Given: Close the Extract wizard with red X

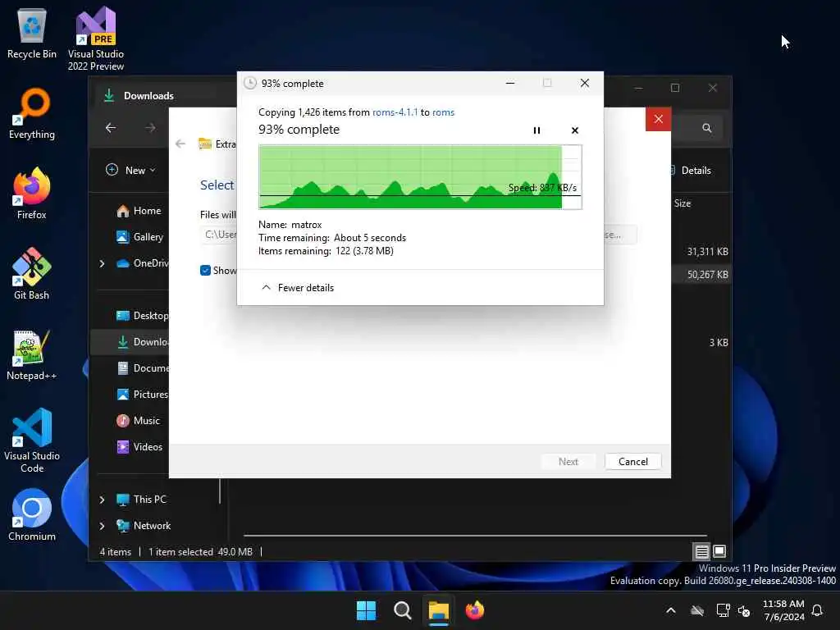Looking at the screenshot, I should point(659,119).
